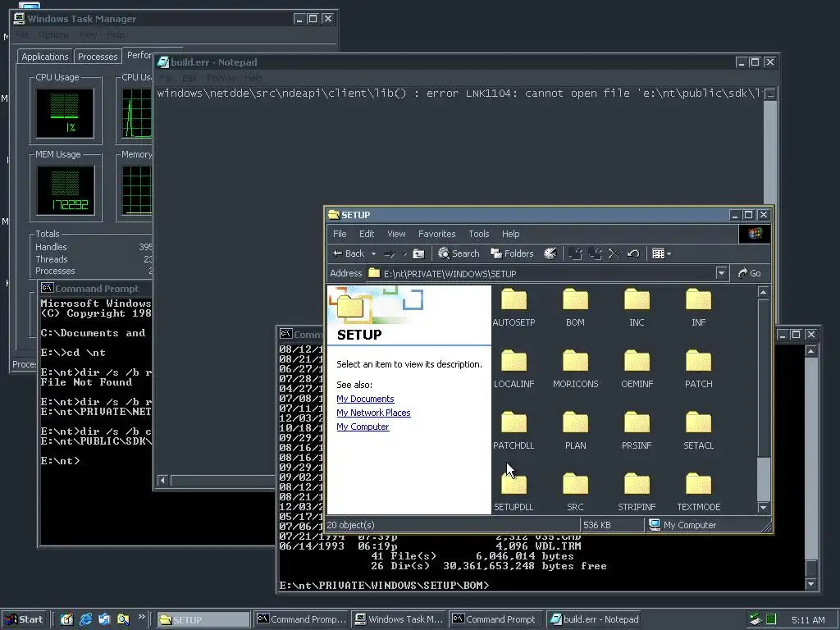
Task: Select the PRSINF folder
Action: point(637,430)
